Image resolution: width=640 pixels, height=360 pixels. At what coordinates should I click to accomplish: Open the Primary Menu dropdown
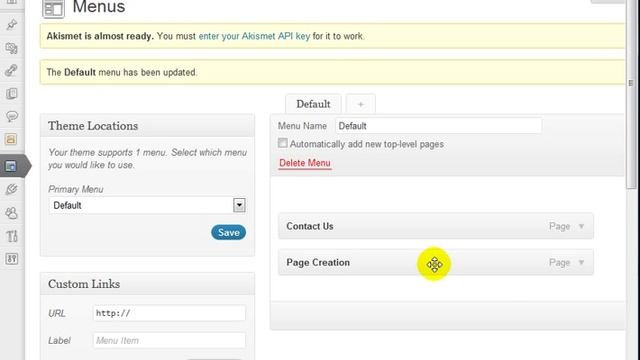[147, 205]
